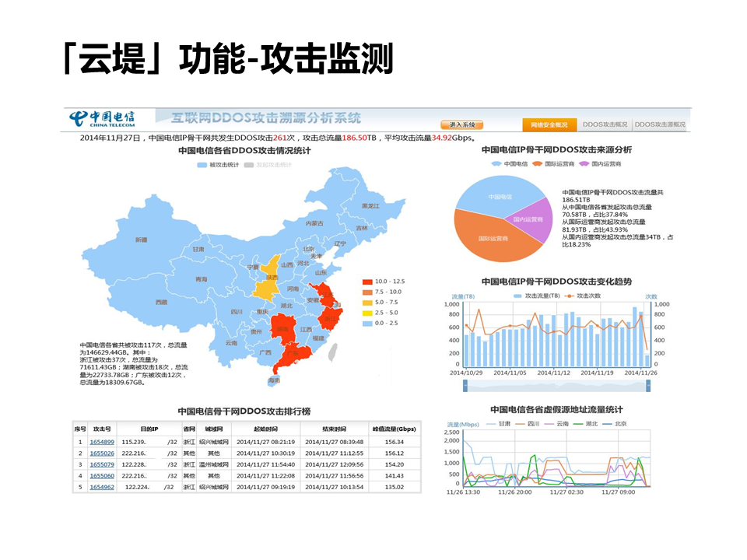
Task: Toggle 国内运营商 in the pie legend
Action: pos(600,164)
